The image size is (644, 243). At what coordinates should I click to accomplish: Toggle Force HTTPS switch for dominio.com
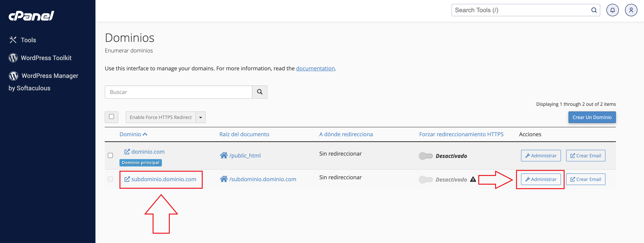click(x=426, y=156)
